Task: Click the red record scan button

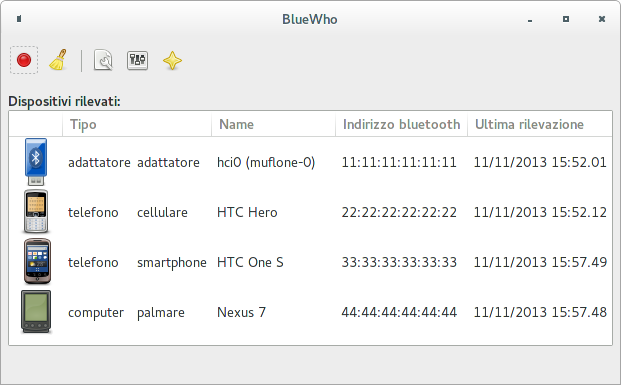Action: [24, 60]
